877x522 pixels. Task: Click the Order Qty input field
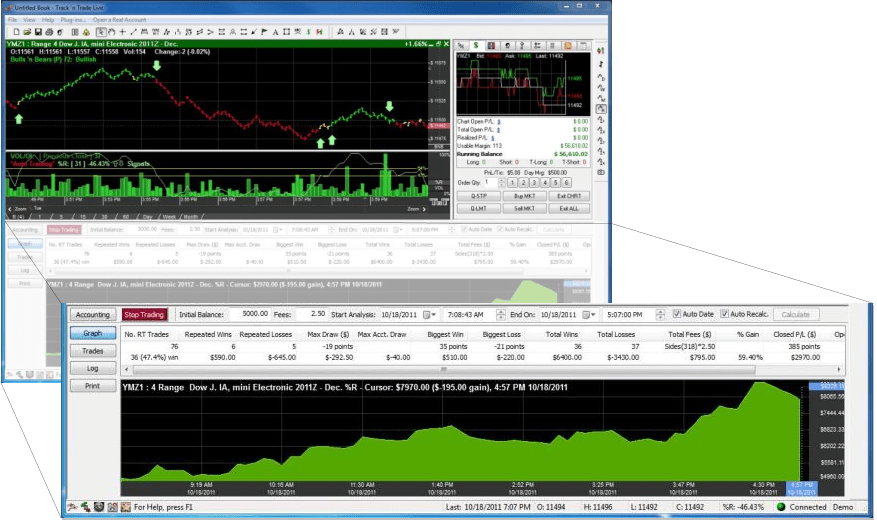tap(491, 182)
